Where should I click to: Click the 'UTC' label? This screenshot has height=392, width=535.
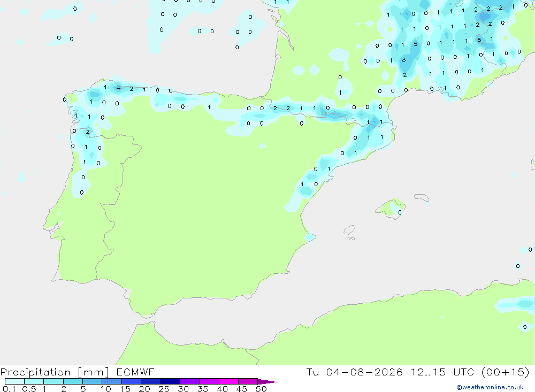click(x=464, y=372)
